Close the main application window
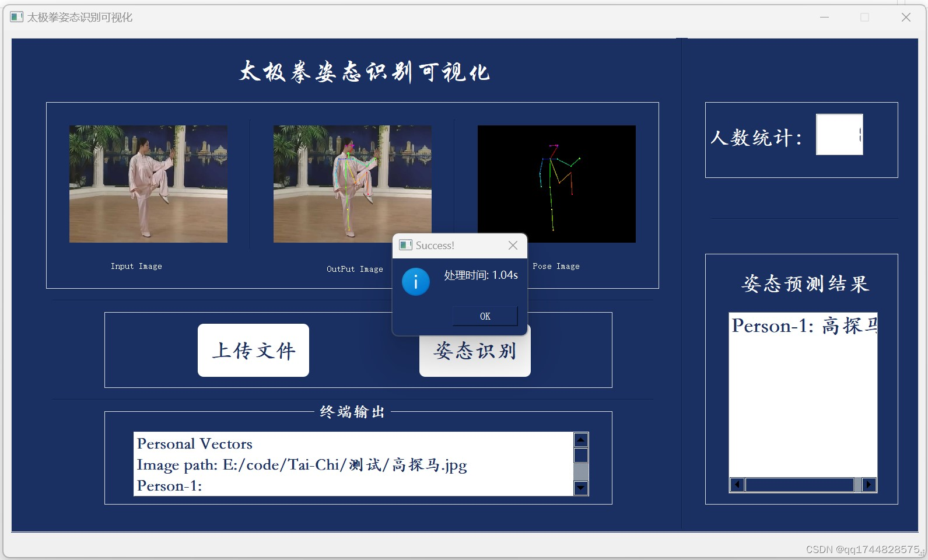Image resolution: width=928 pixels, height=560 pixels. pos(906,17)
